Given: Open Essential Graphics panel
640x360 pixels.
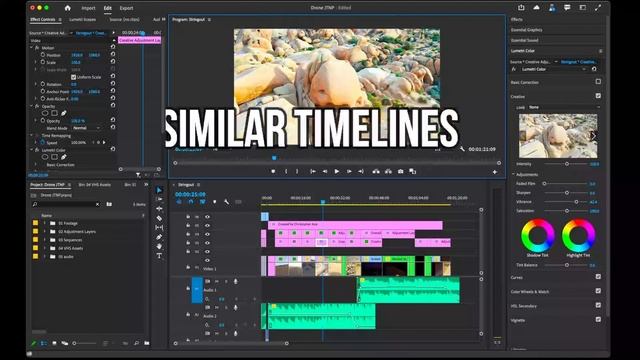Looking at the screenshot, I should 527,30.
